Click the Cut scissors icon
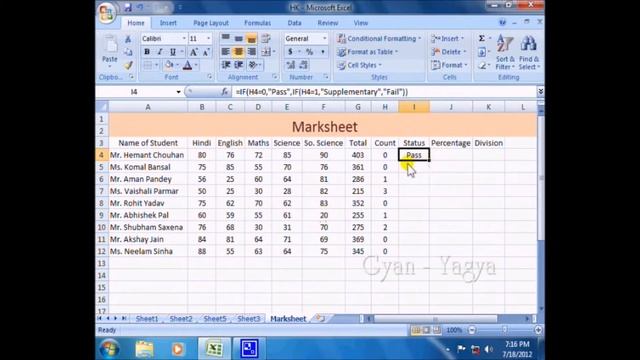This screenshot has width=640, height=360. click(x=128, y=39)
